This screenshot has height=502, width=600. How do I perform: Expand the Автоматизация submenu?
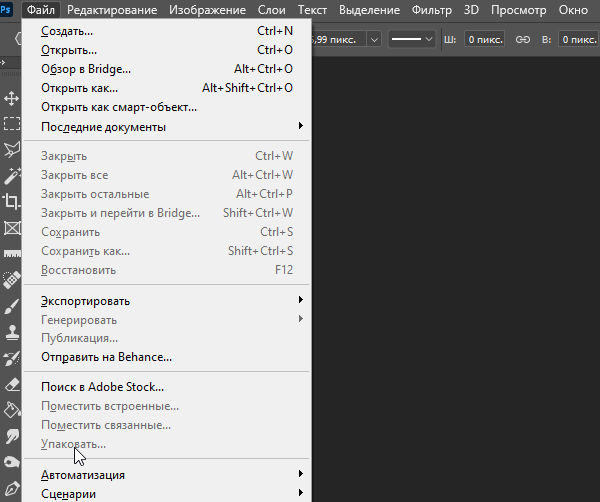pos(167,474)
